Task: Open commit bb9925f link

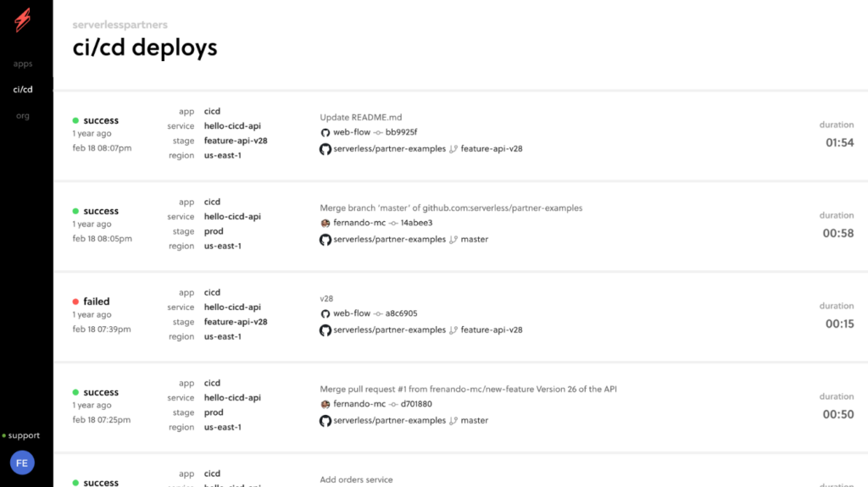Action: click(401, 132)
